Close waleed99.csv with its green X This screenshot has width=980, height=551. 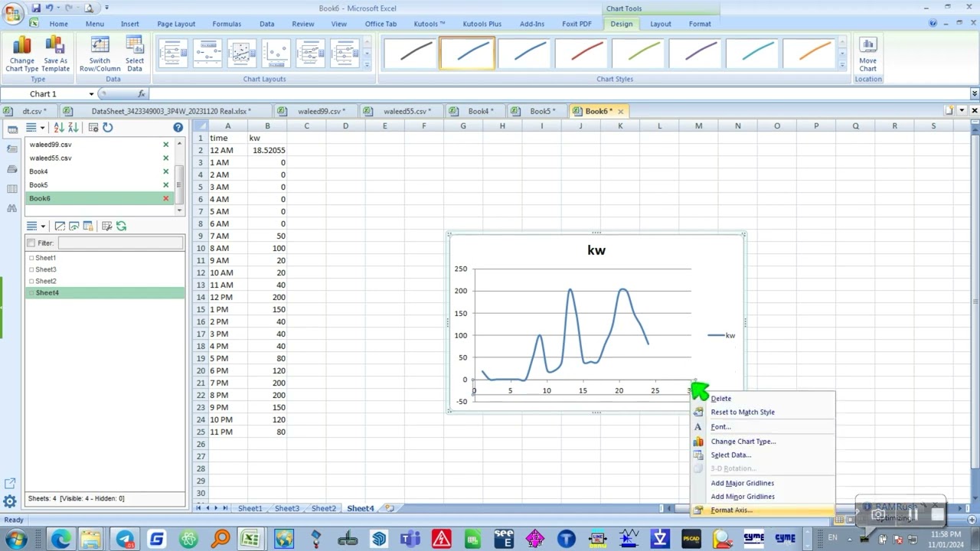165,145
